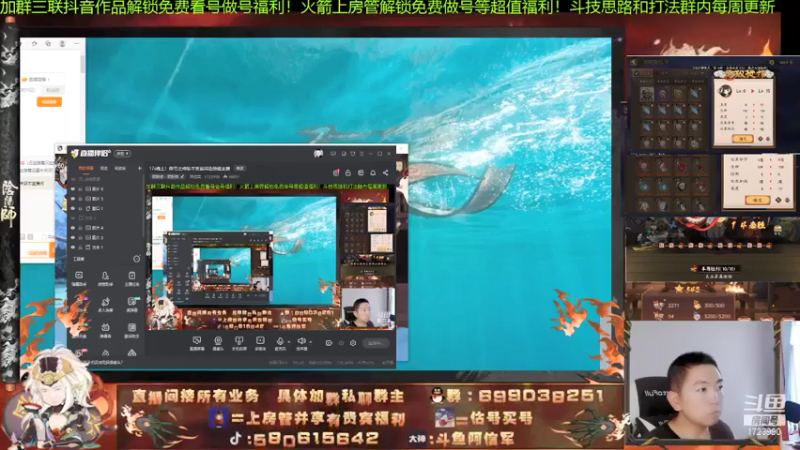Open hamburger menu in companion title bar
This screenshot has width=800, height=450.
[362, 154]
